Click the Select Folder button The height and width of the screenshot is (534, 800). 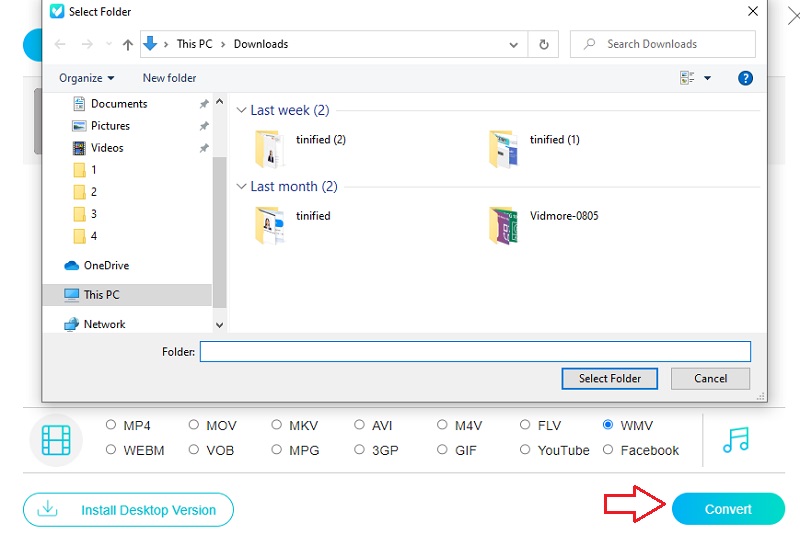click(609, 379)
